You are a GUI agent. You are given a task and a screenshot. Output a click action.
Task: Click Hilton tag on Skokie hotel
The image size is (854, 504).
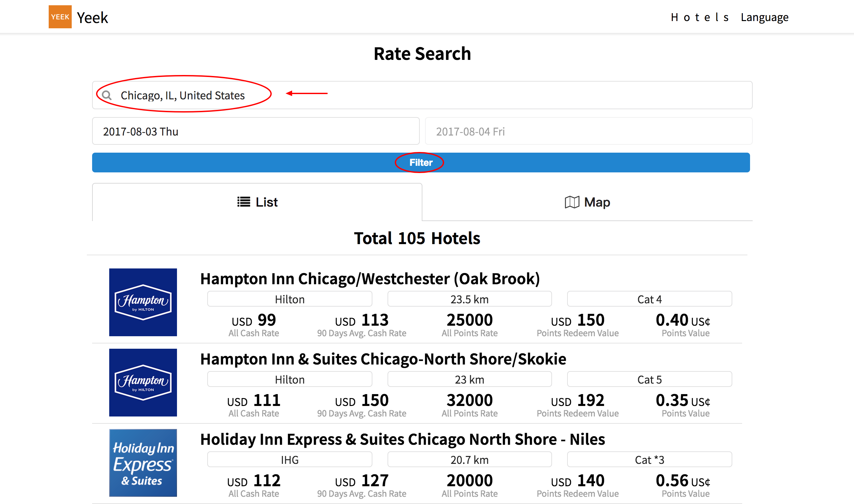click(x=289, y=379)
